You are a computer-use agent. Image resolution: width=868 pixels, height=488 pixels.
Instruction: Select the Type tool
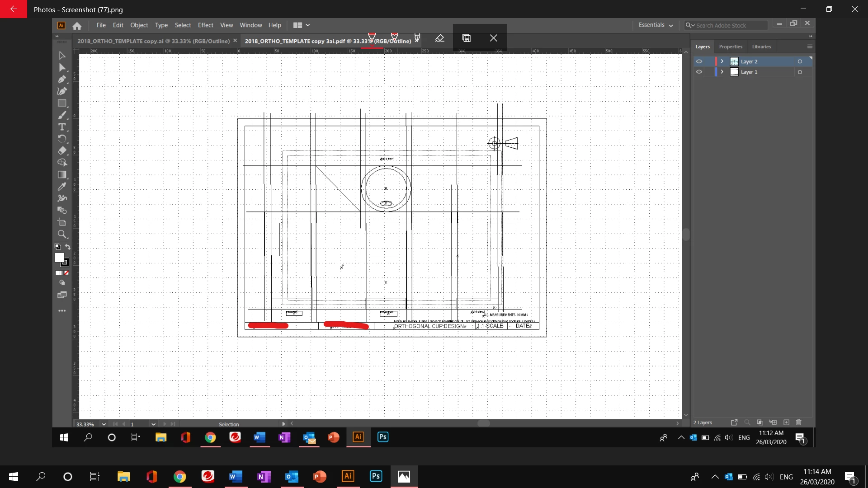[62, 127]
